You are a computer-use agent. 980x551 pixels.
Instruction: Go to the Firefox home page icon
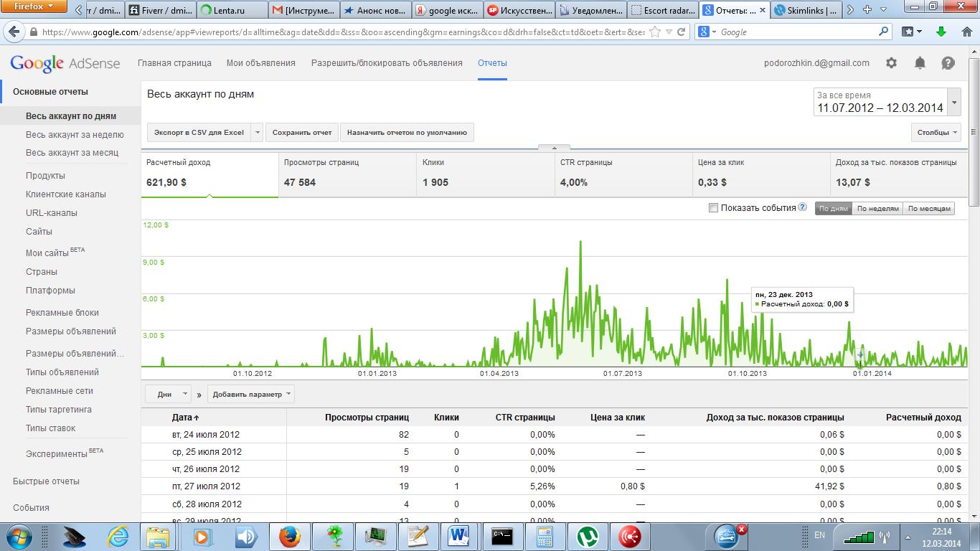pos(966,32)
